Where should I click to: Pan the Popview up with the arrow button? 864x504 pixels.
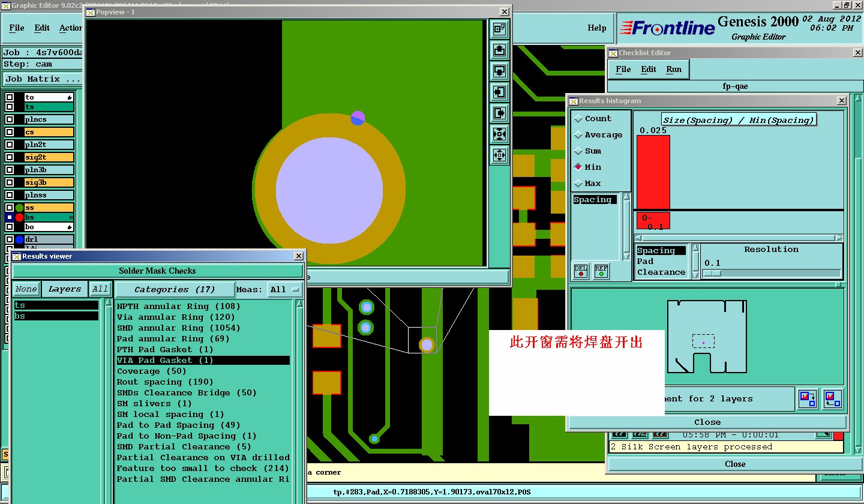[x=499, y=50]
